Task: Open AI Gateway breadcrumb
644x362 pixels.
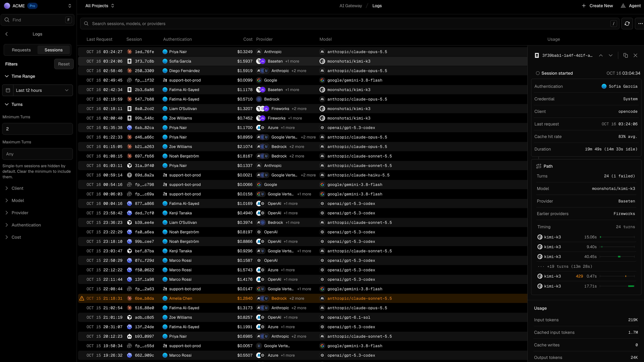Action: click(351, 6)
